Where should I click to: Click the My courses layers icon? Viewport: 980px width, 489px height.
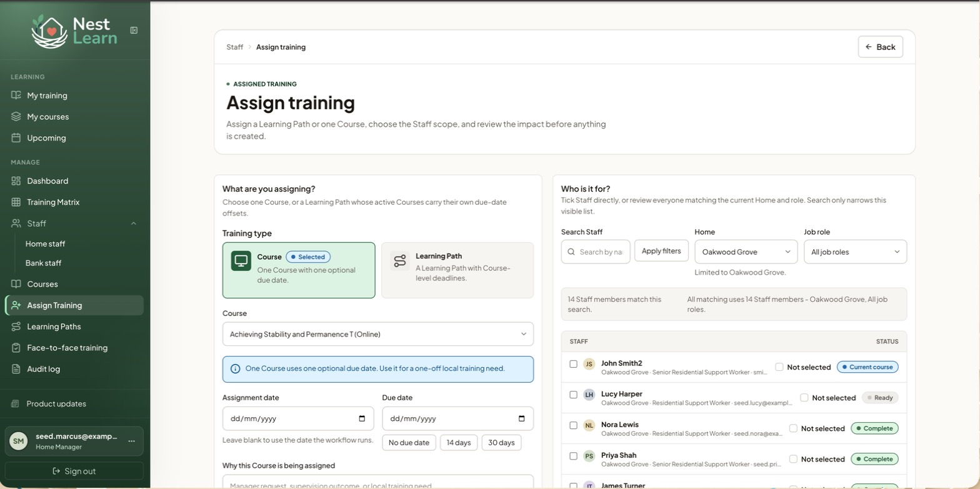point(16,117)
